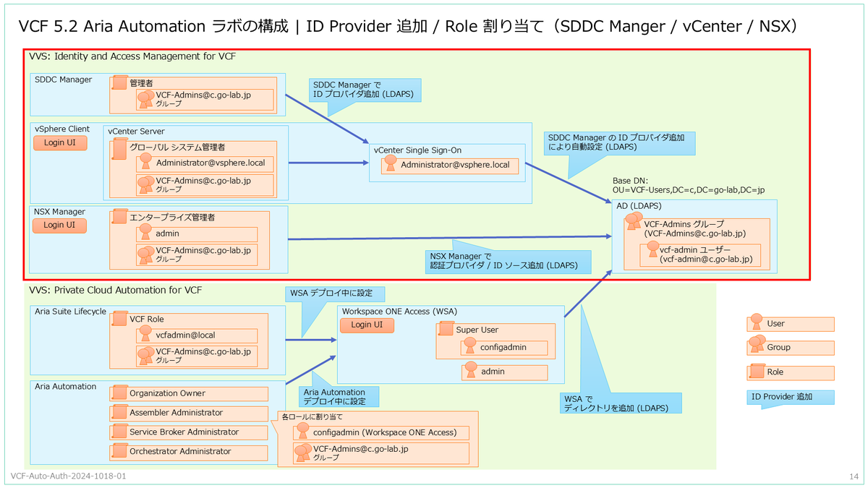
Task: Click the user icon of vcf-admin ユーザー
Action: click(652, 248)
